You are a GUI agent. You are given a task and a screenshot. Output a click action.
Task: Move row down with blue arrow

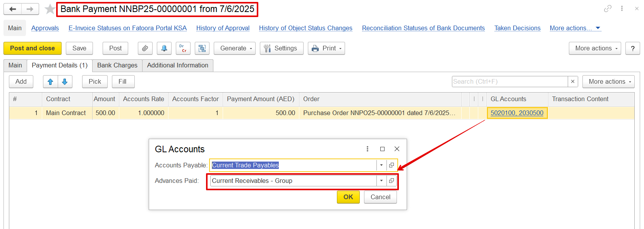click(65, 82)
